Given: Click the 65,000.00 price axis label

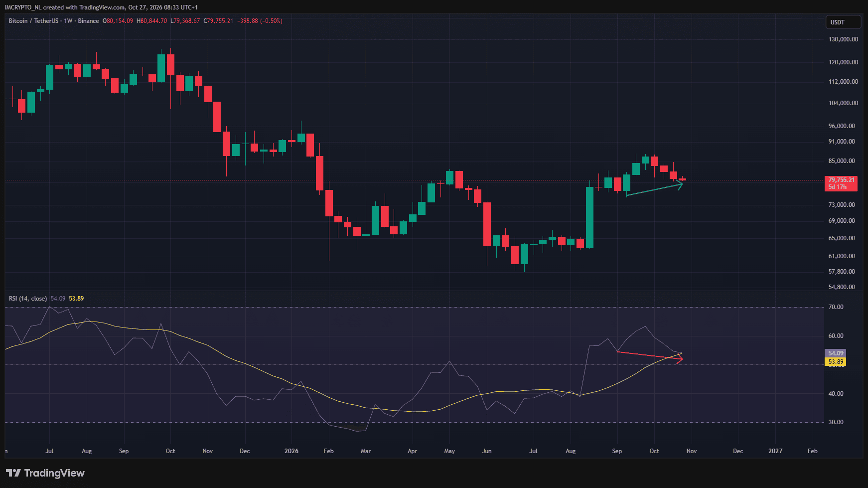Looking at the screenshot, I should pyautogui.click(x=842, y=238).
